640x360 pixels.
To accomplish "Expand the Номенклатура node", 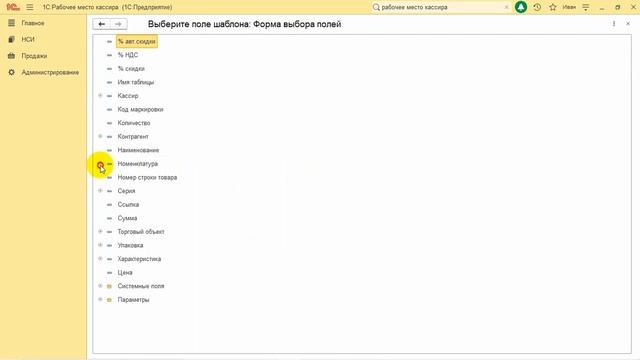I will point(100,165).
